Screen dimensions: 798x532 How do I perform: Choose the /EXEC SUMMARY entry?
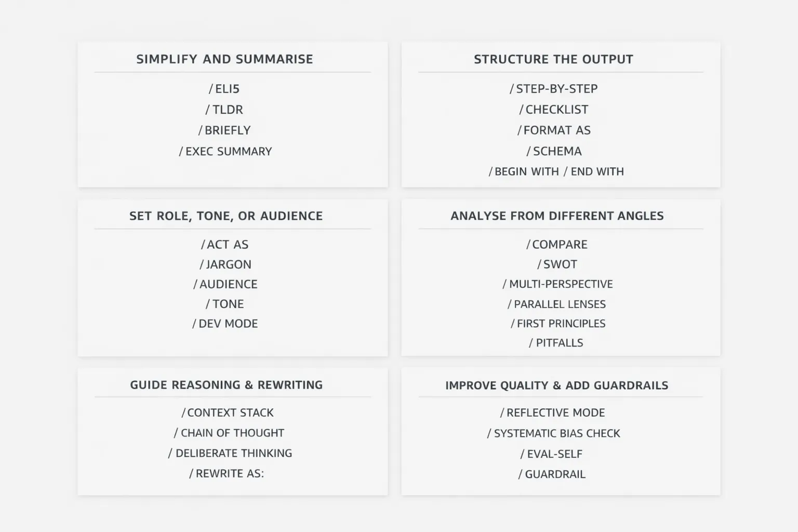tap(225, 151)
